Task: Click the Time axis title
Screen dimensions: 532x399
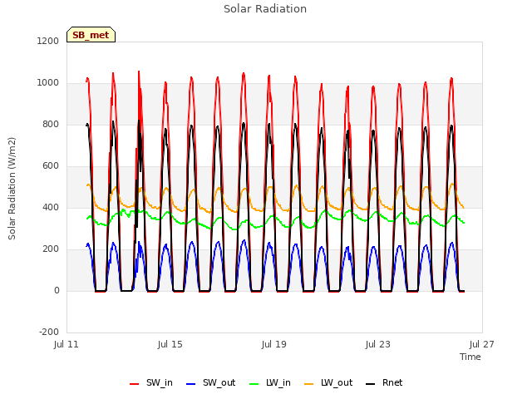Action: 470,357
